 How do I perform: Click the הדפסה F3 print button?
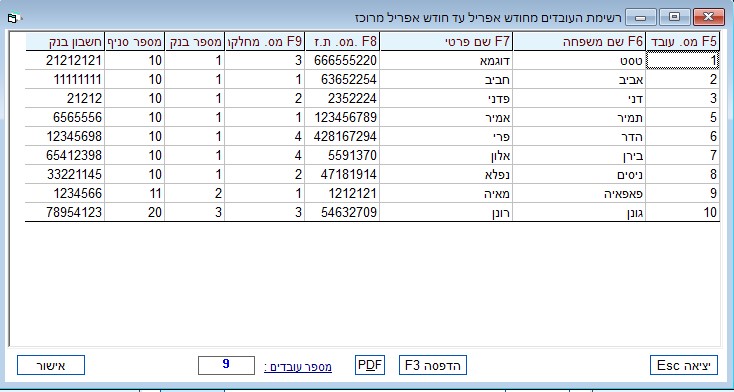click(433, 365)
